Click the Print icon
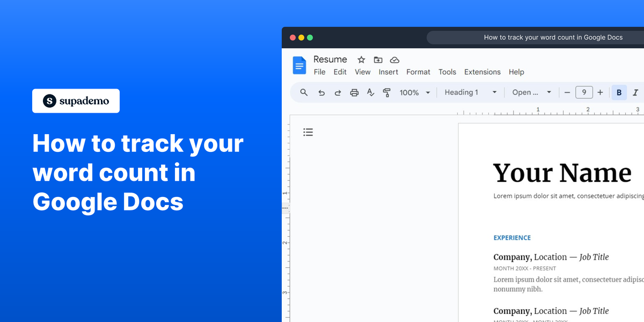The image size is (644, 322). pos(354,92)
